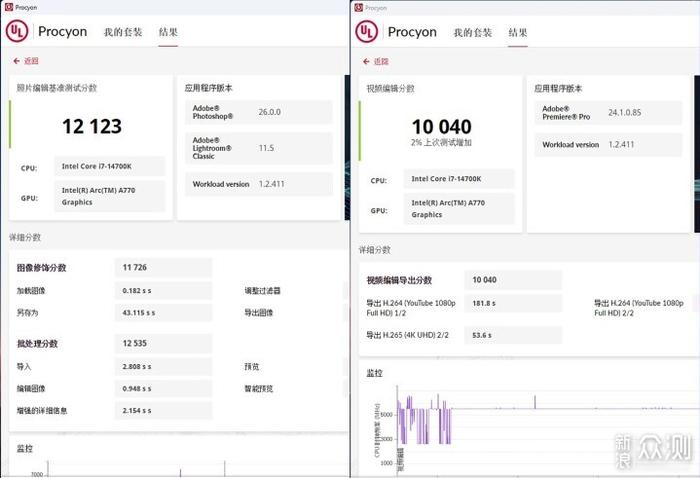Click Intel Core i7-14700K CPU field in right window
This screenshot has height=478, width=700.
[459, 179]
